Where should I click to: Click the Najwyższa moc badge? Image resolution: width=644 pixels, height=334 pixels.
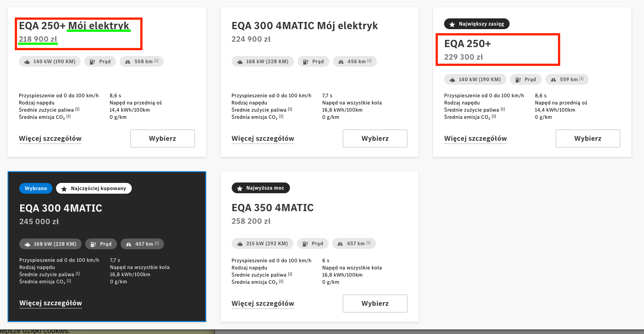(x=261, y=188)
